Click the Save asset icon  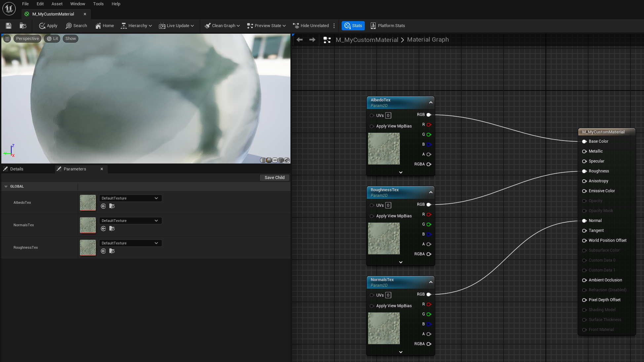tap(9, 26)
